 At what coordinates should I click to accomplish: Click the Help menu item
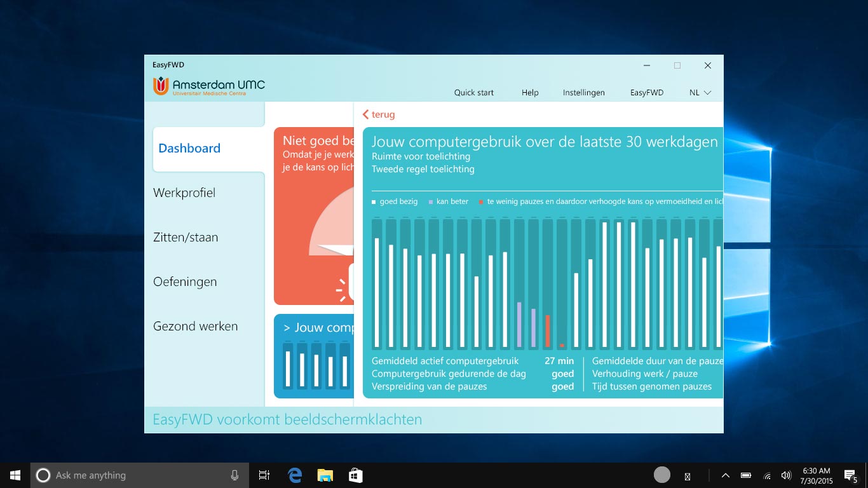click(530, 93)
